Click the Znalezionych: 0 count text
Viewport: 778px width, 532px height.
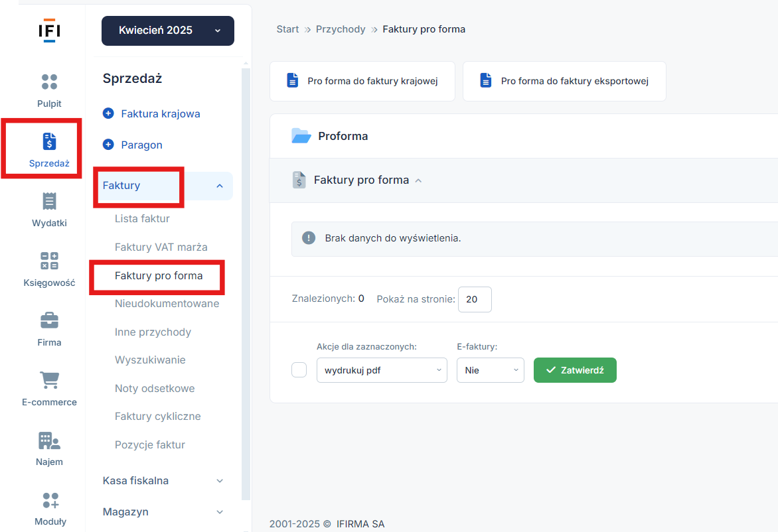tap(328, 299)
